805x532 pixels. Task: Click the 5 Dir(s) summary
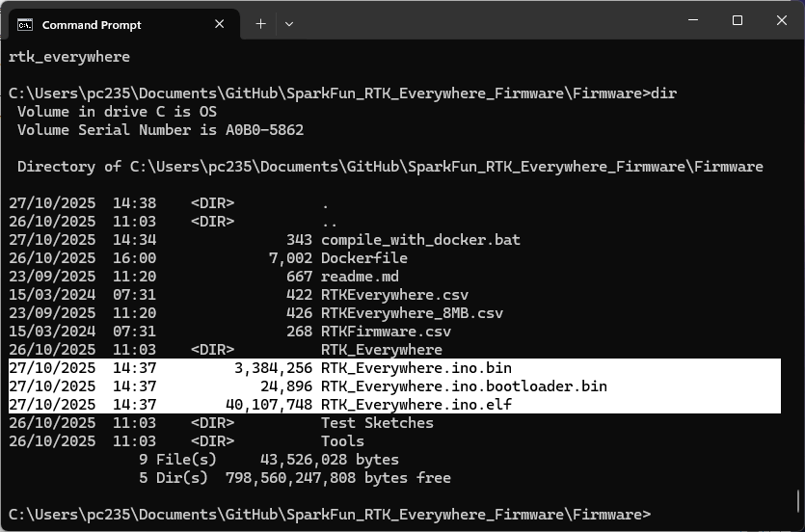173,478
